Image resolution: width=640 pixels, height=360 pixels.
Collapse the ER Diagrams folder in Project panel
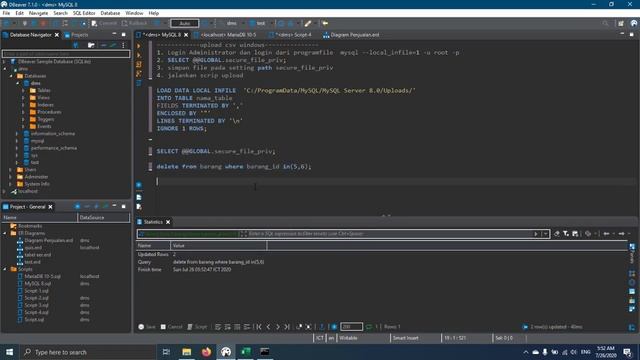click(x=5, y=233)
